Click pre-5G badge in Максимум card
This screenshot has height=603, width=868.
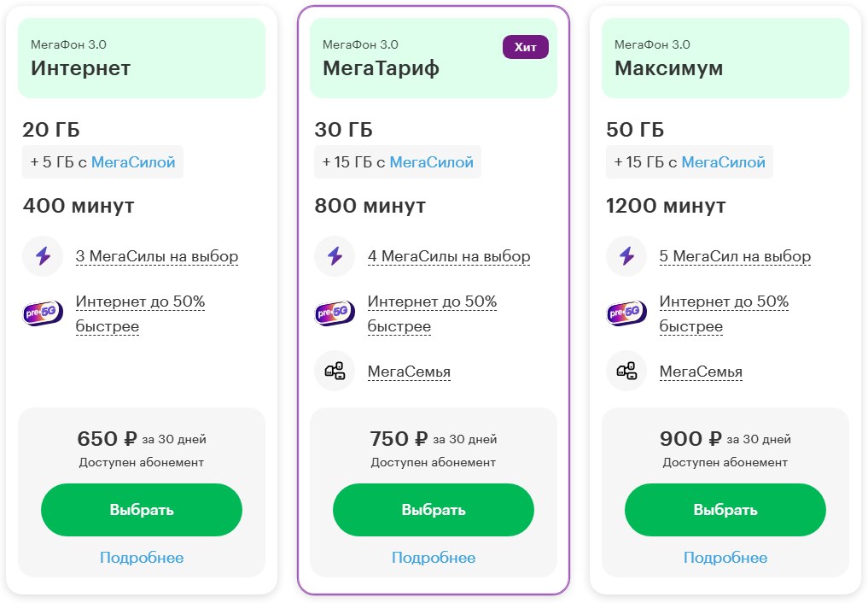point(626,313)
